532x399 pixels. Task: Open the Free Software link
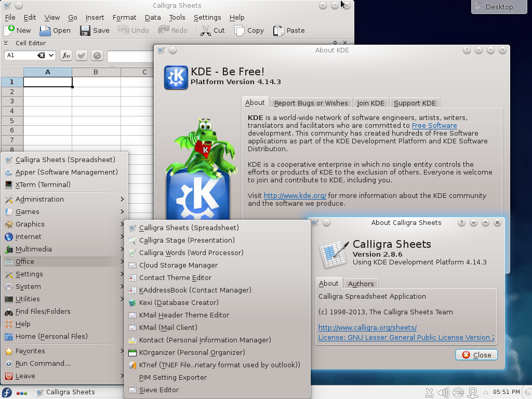point(434,126)
